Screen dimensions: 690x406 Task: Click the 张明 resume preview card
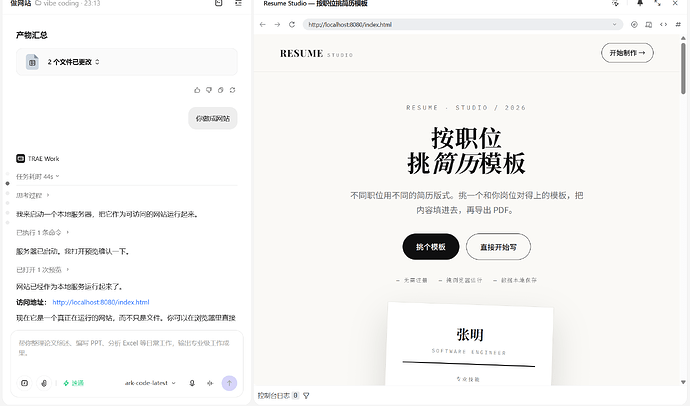[x=469, y=344]
